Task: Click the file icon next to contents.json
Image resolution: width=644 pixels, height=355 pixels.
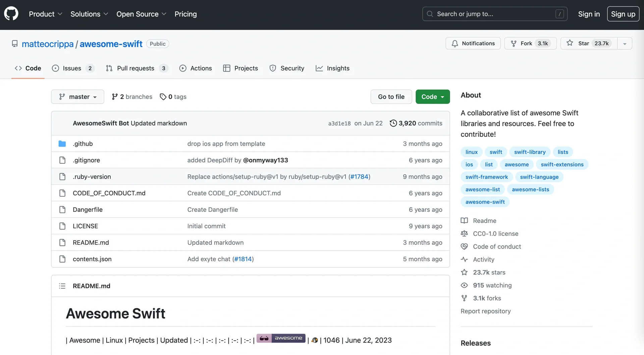Action: tap(62, 259)
